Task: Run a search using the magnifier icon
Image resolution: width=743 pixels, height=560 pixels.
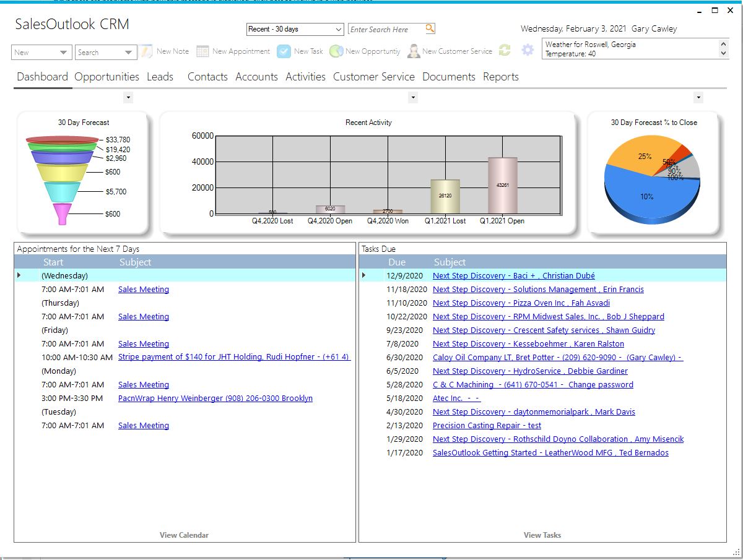Action: 430,28
